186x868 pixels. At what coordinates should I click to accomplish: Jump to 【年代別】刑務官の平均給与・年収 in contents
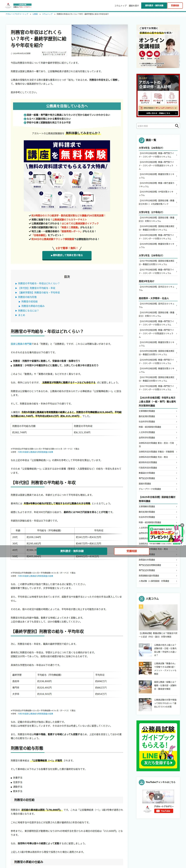[37, 288]
